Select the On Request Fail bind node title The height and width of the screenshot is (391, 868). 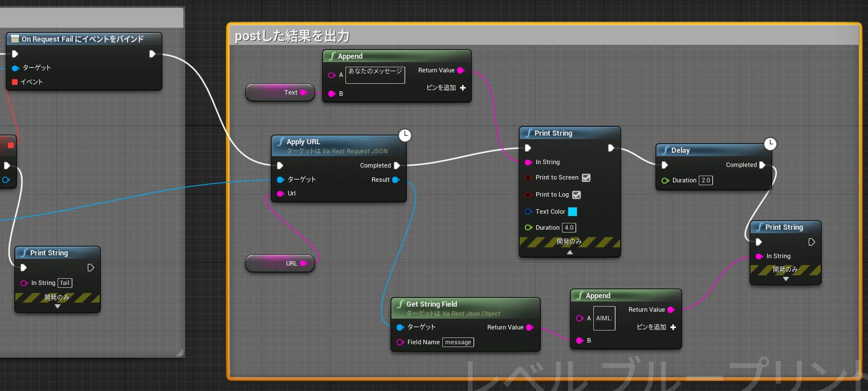83,39
